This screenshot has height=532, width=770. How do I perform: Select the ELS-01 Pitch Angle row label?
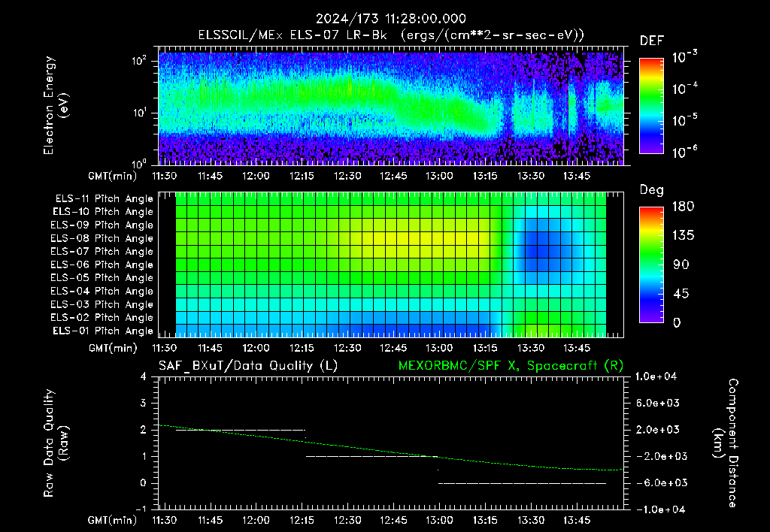coord(103,331)
